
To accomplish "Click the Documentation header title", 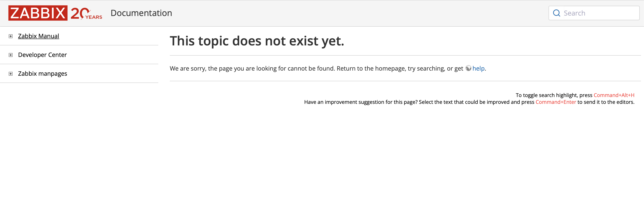I will [141, 13].
